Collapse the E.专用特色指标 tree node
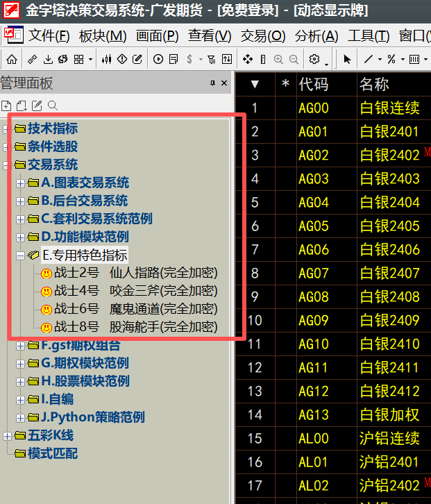 point(20,255)
